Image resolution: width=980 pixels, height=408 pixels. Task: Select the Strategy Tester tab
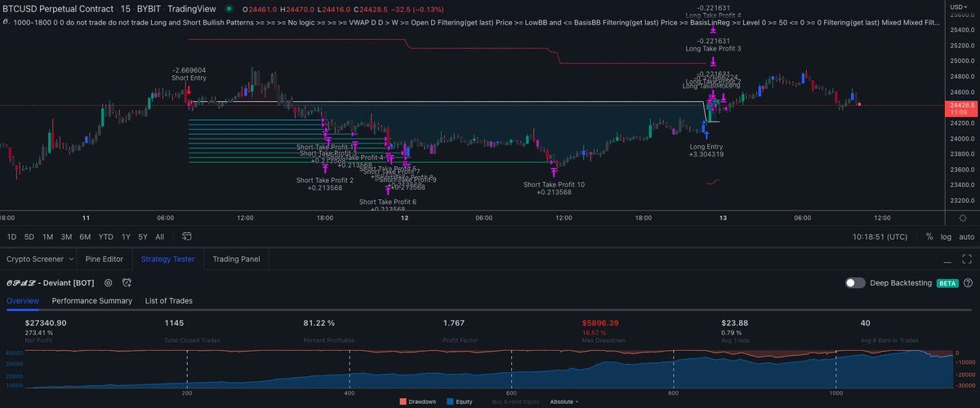(x=167, y=259)
